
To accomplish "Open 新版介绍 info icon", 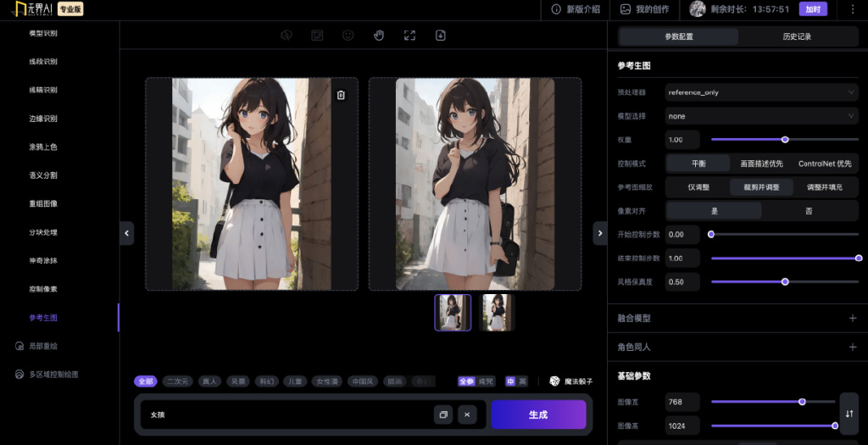I will [556, 9].
